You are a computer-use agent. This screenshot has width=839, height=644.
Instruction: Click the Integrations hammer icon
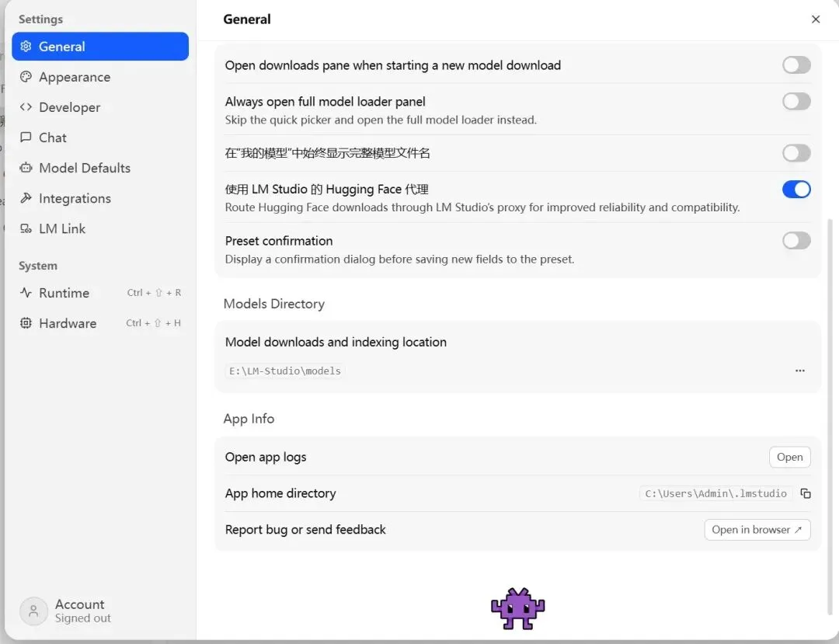(x=26, y=198)
